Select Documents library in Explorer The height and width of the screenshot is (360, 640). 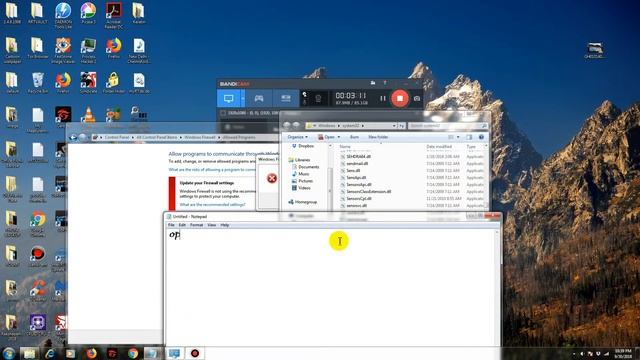[305, 167]
